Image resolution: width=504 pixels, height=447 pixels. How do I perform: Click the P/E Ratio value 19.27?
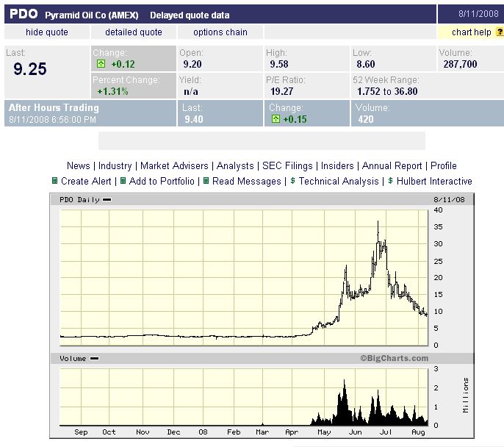pyautogui.click(x=282, y=91)
